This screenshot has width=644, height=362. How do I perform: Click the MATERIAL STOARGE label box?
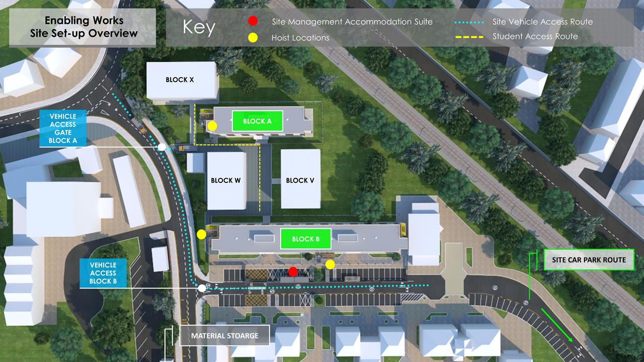pos(224,336)
